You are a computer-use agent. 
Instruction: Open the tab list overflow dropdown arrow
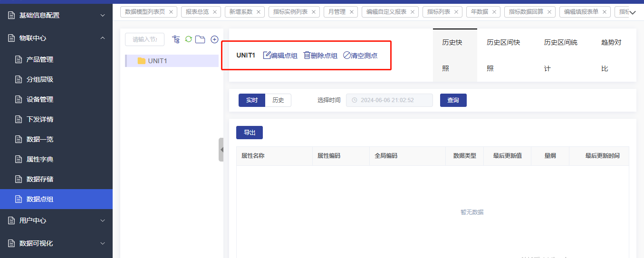coord(633,13)
